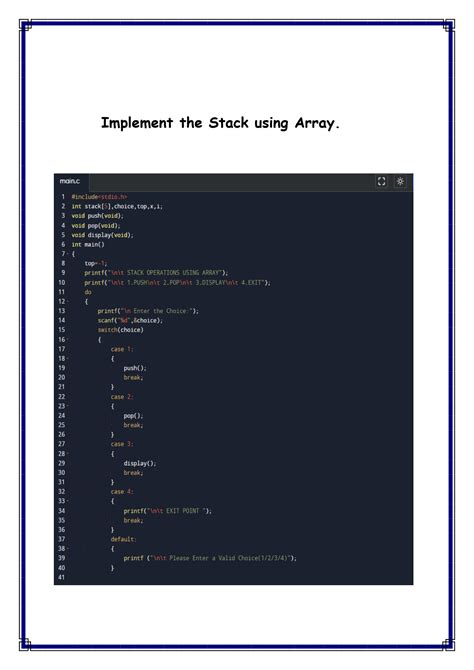Click line number 41 in the gutter
This screenshot has width=474, height=670.
[62, 577]
